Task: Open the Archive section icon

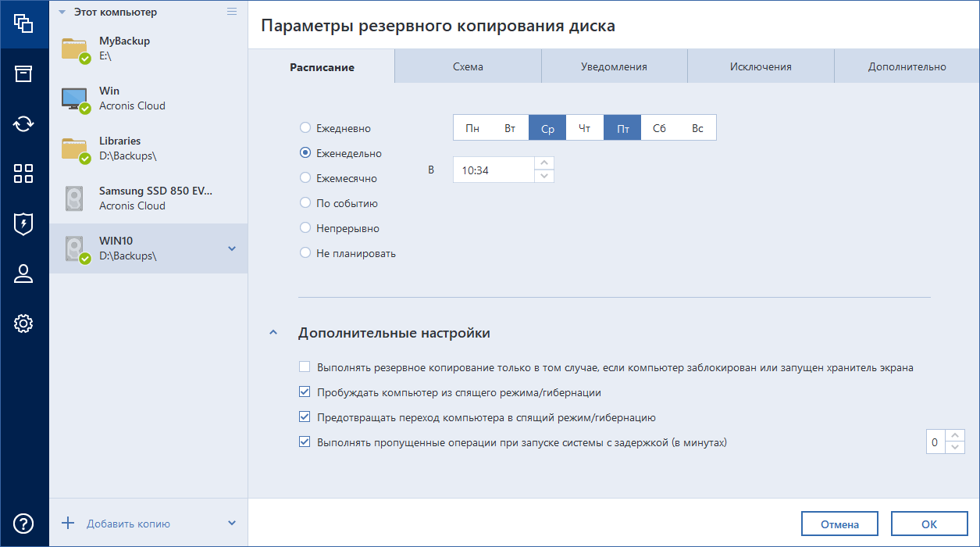Action: click(23, 73)
